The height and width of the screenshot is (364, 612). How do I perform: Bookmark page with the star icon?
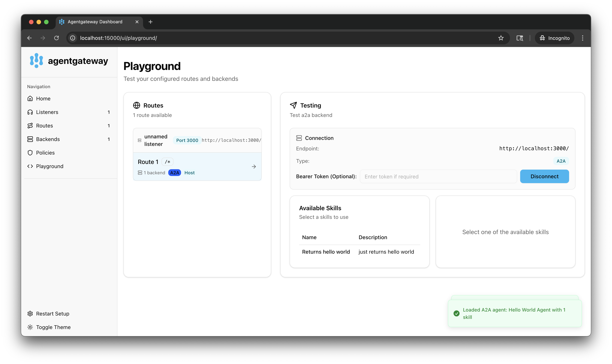(501, 38)
